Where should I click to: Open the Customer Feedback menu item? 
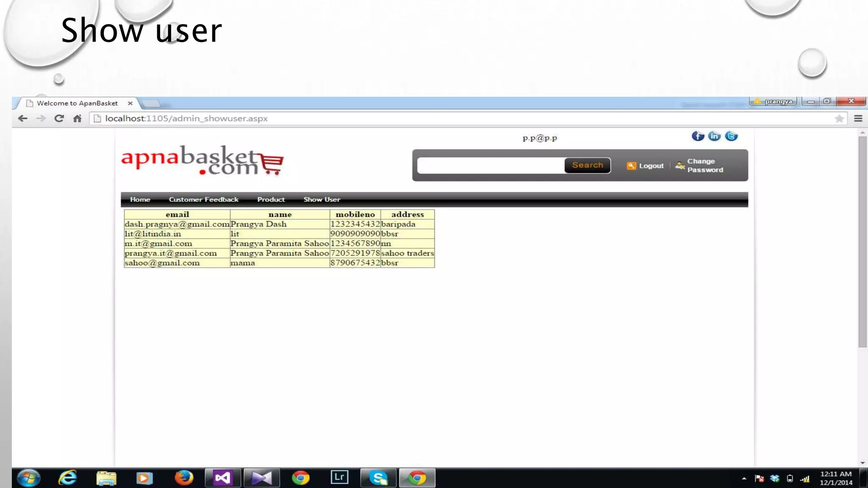click(203, 200)
